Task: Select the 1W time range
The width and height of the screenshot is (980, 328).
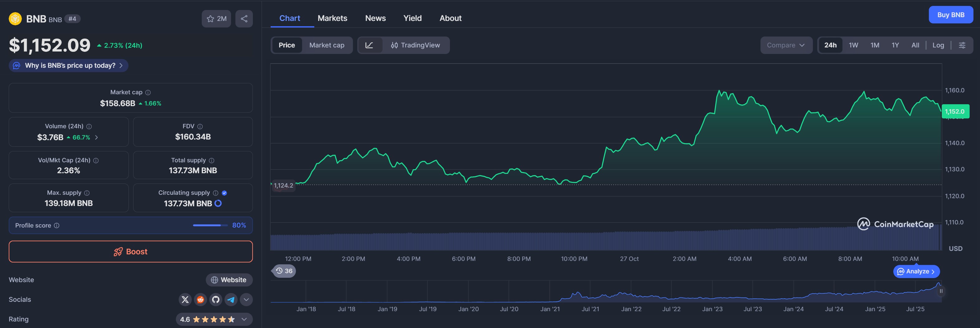Action: [853, 45]
